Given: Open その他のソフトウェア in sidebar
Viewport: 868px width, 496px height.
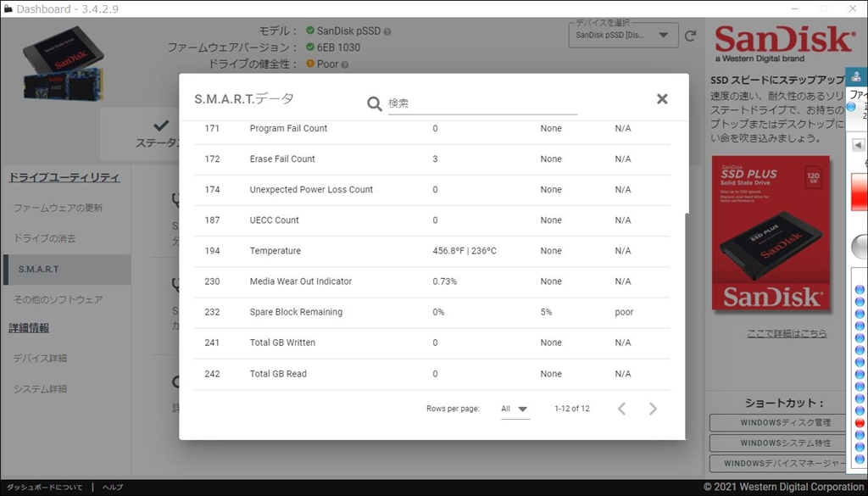Looking at the screenshot, I should tap(58, 299).
